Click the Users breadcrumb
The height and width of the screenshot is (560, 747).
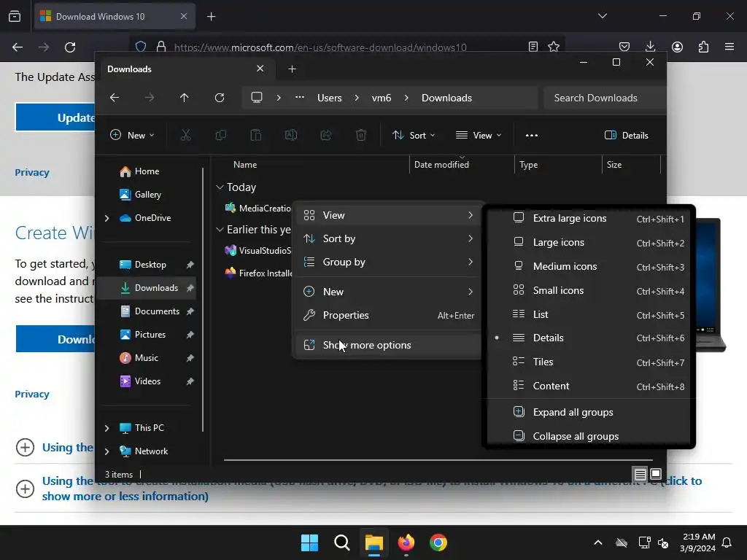[x=330, y=98]
